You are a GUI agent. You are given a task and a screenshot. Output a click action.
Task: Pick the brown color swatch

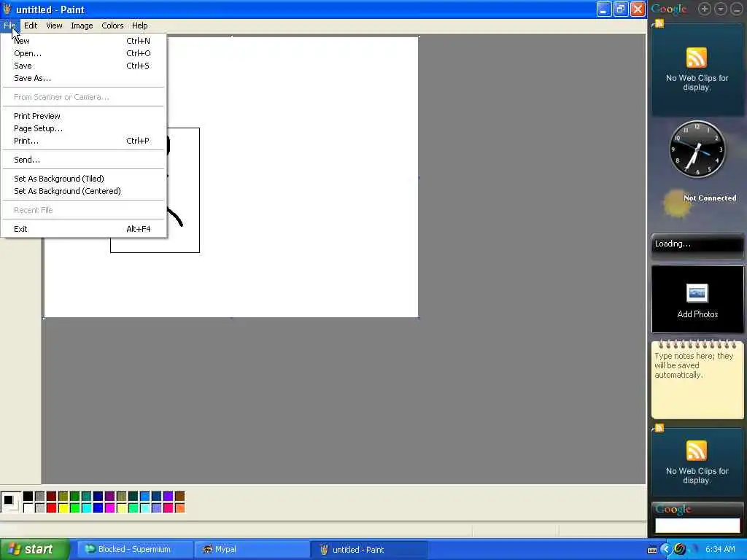[x=179, y=497]
